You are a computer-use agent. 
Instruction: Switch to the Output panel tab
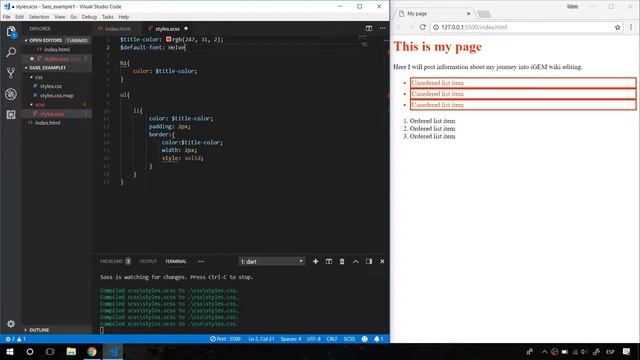coord(148,262)
